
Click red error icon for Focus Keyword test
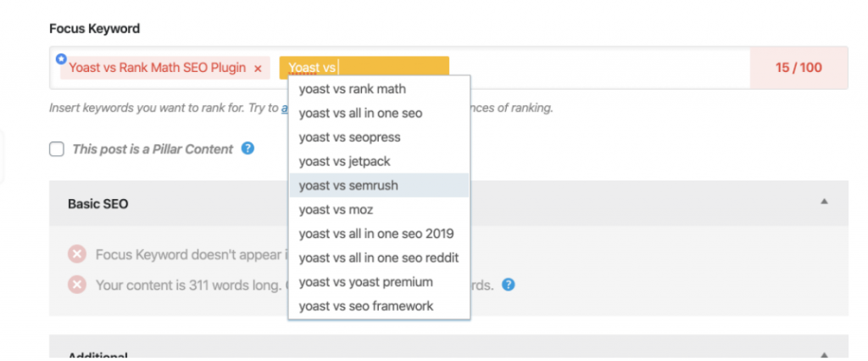coord(77,254)
